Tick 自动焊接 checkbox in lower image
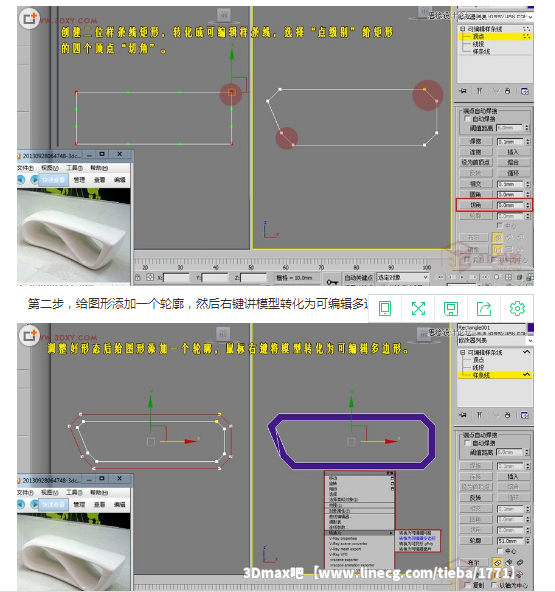The height and width of the screenshot is (592, 555). pos(467,442)
